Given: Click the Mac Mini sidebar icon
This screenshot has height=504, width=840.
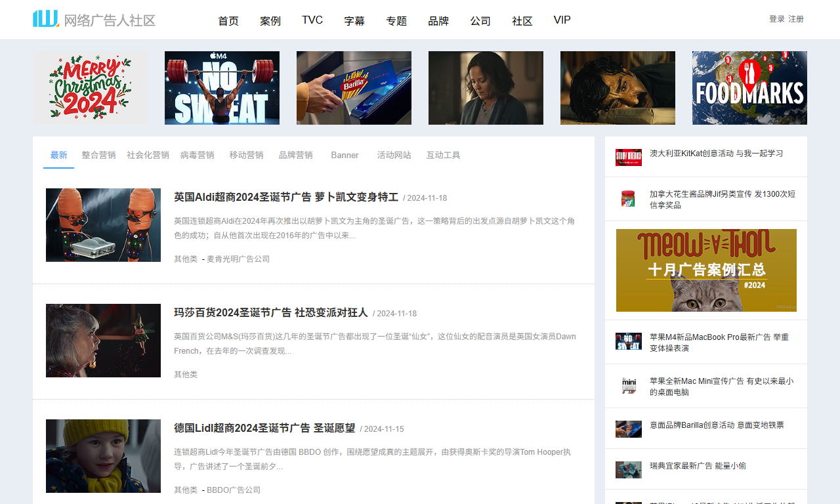Looking at the screenshot, I should coord(629,385).
